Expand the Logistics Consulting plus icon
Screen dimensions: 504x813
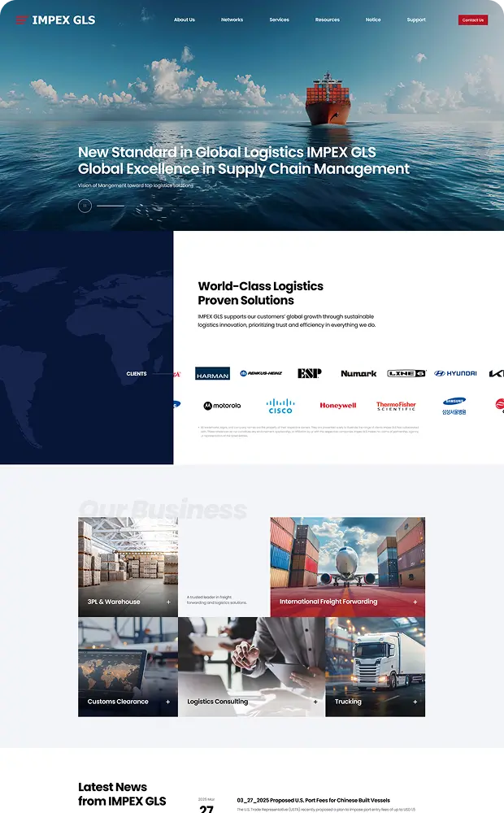point(315,702)
